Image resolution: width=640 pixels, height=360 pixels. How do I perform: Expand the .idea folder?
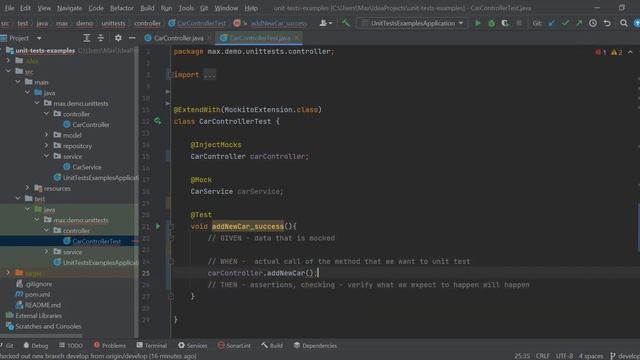[x=8, y=60]
